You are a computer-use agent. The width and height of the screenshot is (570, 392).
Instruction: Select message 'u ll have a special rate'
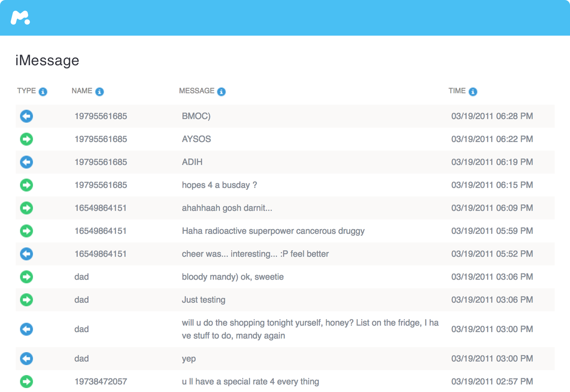coord(225,382)
